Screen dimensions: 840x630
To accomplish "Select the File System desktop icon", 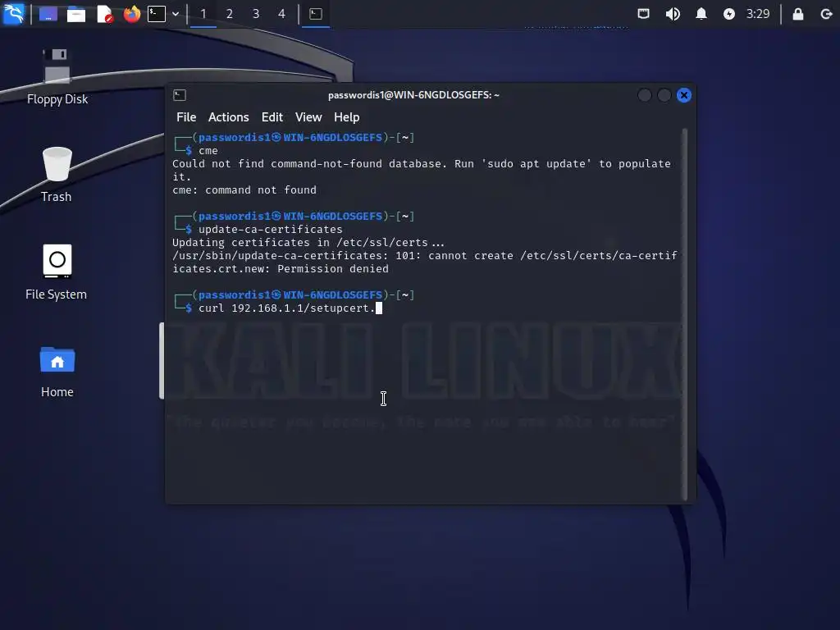I will coord(57,272).
